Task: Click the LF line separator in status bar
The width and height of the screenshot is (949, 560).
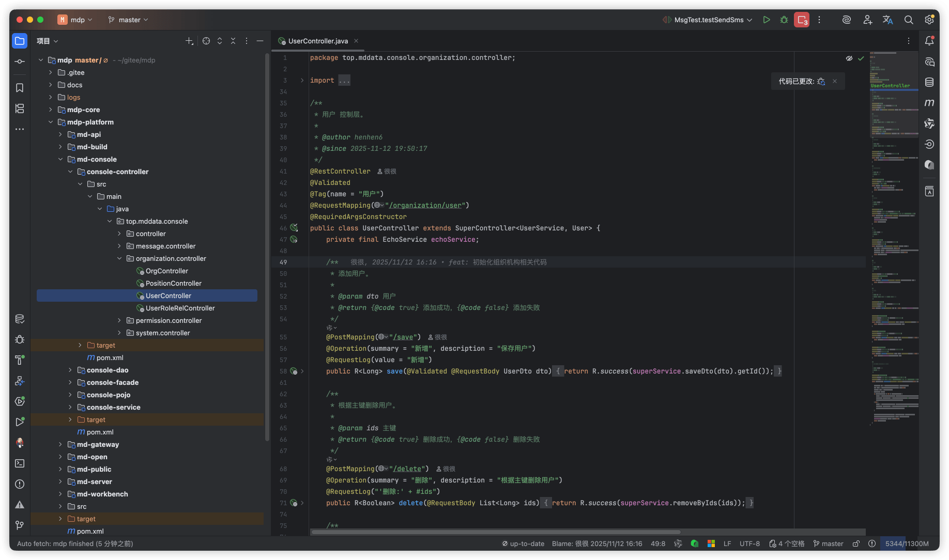Action: (x=727, y=543)
